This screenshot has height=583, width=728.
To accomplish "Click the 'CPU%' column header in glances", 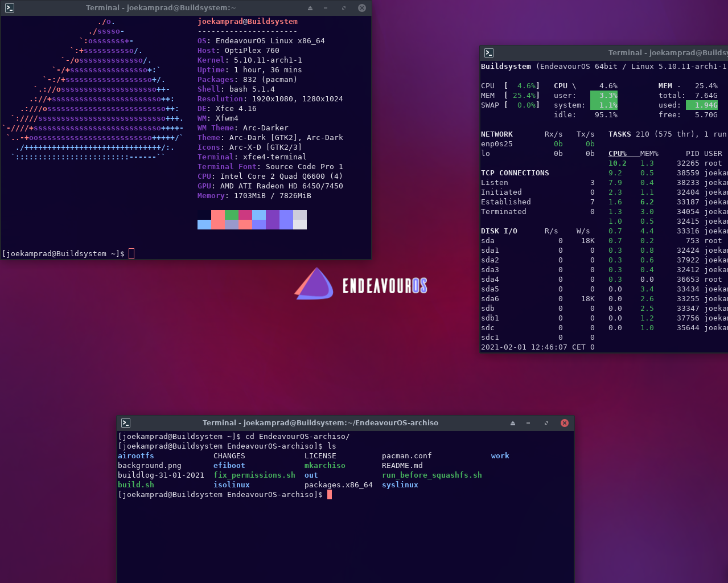I will pos(618,153).
